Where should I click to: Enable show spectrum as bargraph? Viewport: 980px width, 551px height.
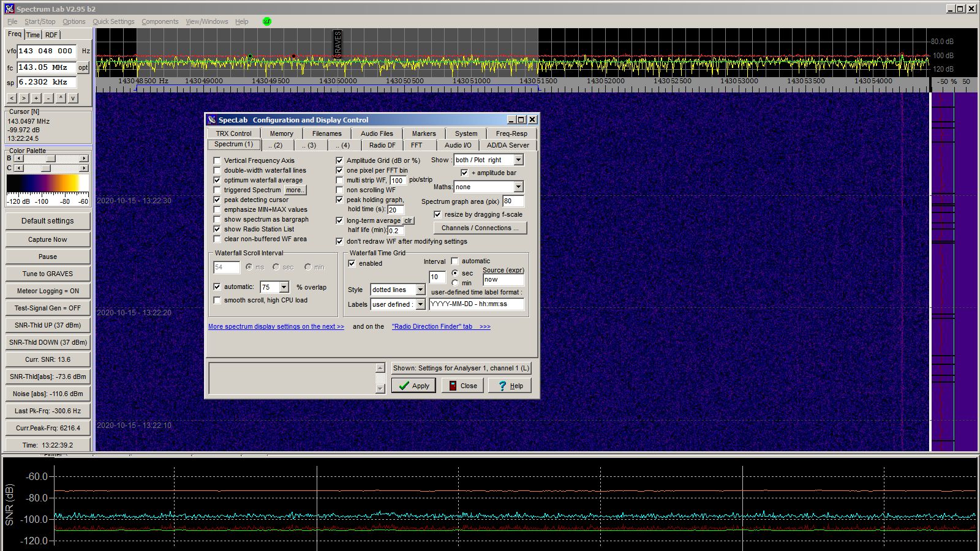(217, 219)
